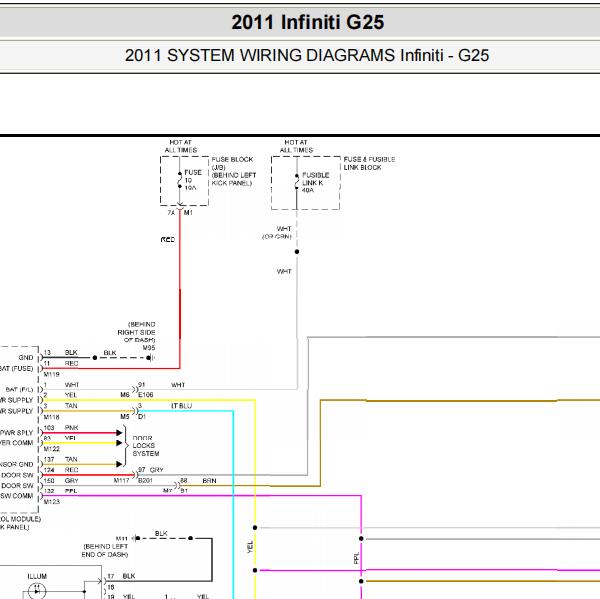This screenshot has width=600, height=599.
Task: Click the "M95" ground label
Action: pyautogui.click(x=149, y=348)
